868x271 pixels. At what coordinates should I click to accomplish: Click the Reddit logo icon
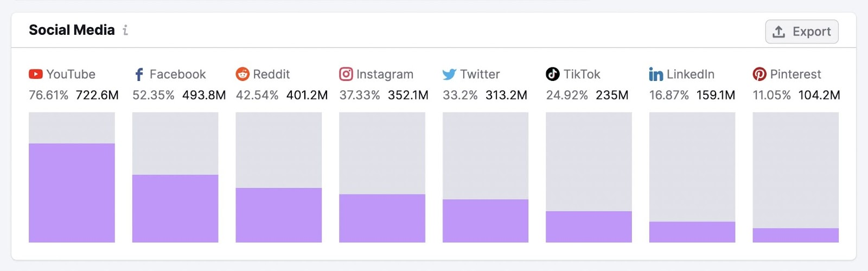[x=242, y=74]
